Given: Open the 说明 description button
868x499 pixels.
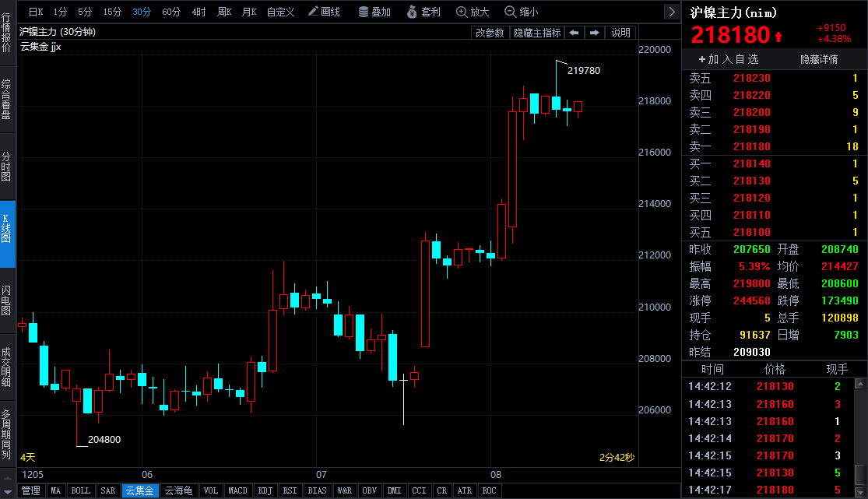Looking at the screenshot, I should coord(620,33).
